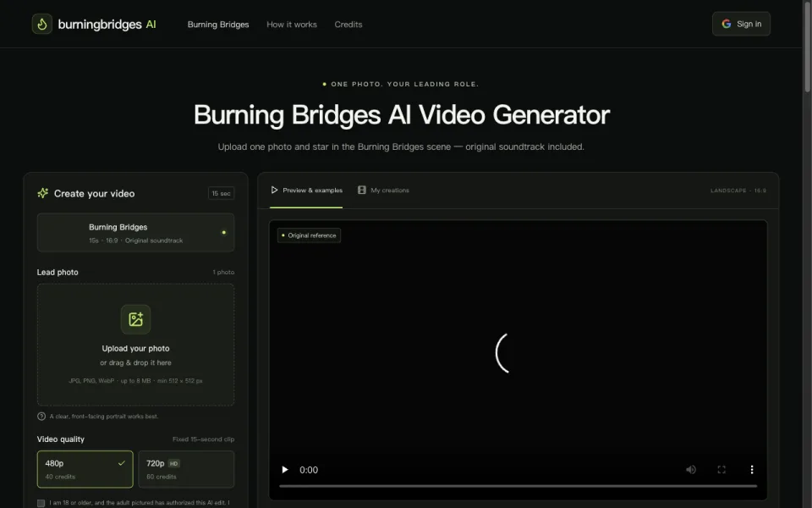
Task: Click the 15s · 16:9 · Original soundtrack text
Action: [135, 240]
